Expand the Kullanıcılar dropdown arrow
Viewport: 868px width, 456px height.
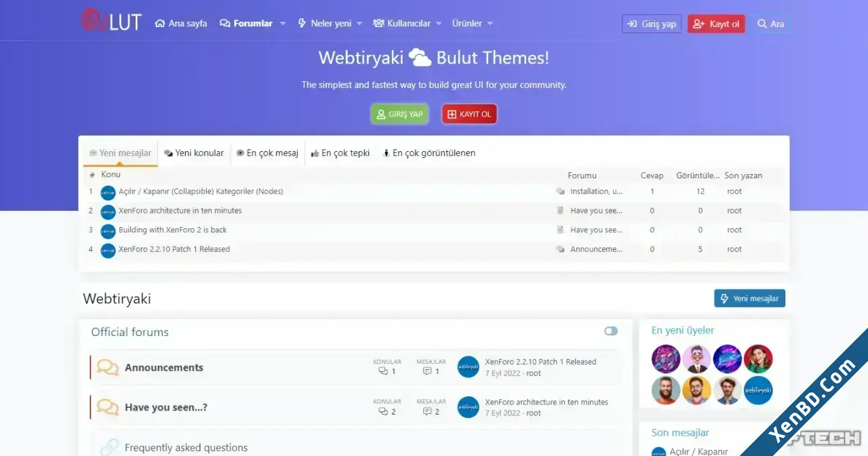click(438, 23)
